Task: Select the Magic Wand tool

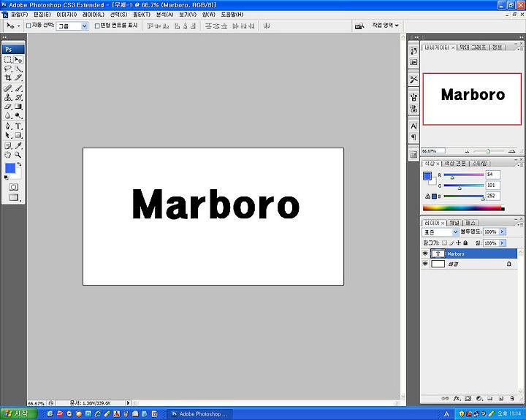Action: (18, 69)
